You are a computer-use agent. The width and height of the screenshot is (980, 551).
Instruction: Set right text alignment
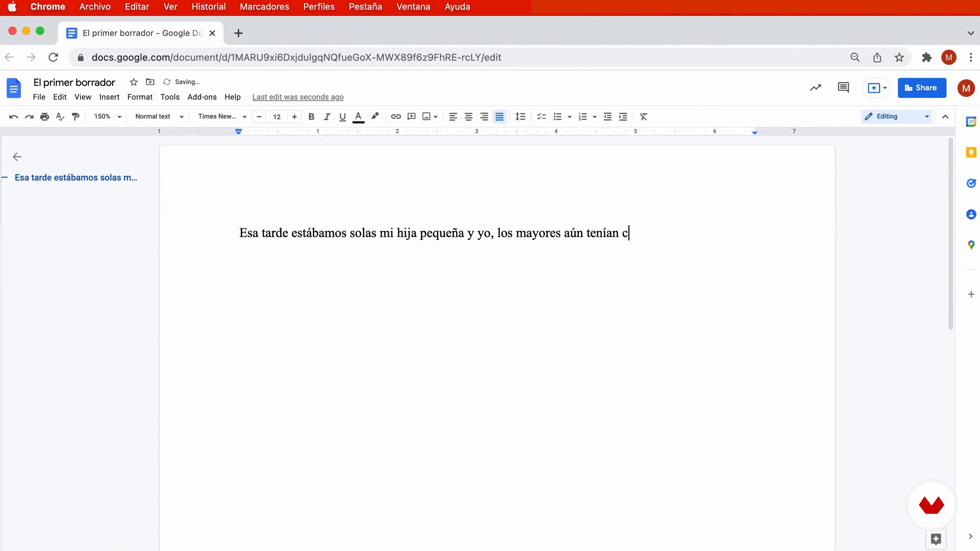(484, 117)
